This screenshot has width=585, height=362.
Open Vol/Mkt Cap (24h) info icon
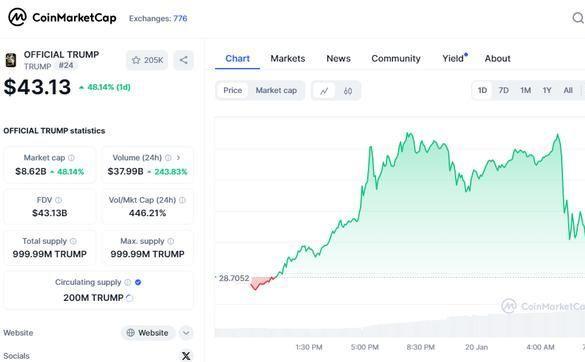pos(182,200)
